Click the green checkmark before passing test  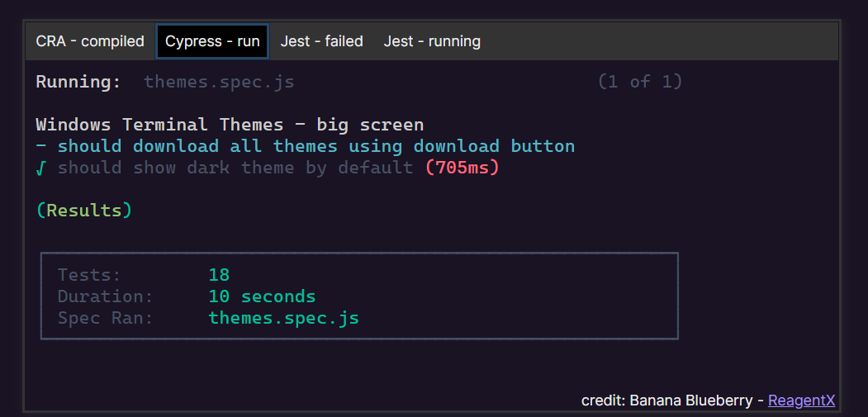[x=40, y=168]
